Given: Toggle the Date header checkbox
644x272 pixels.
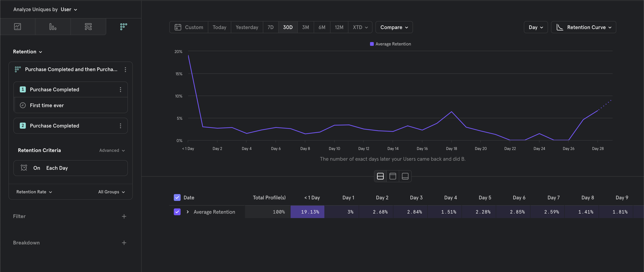Looking at the screenshot, I should click(177, 198).
